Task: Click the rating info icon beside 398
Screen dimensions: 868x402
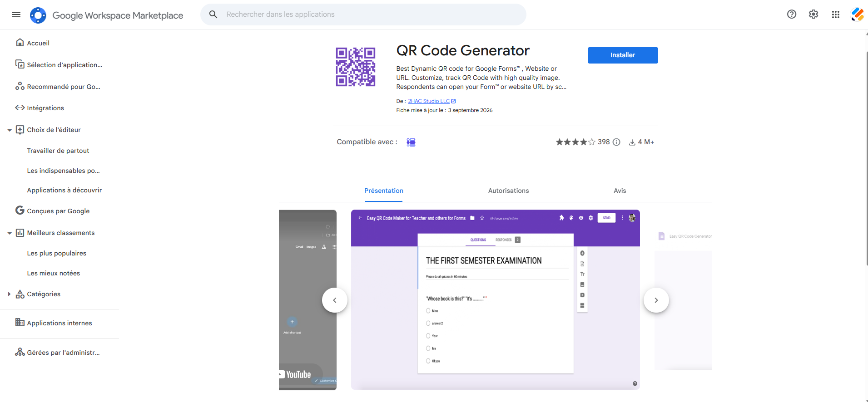Action: tap(616, 142)
